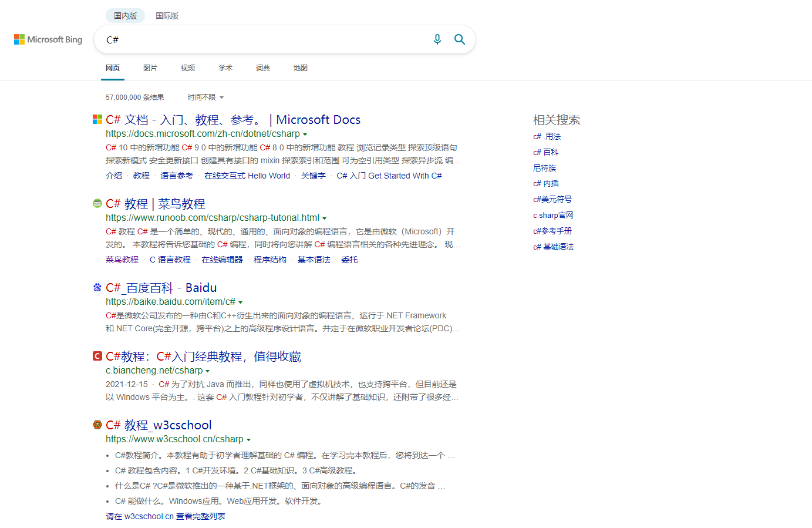This screenshot has width=812, height=528.
Task: Click related search c#美元符号
Action: pos(552,200)
